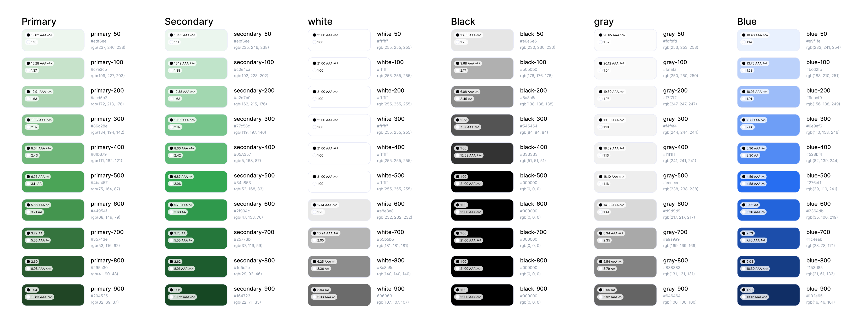Choose the gray-700 swatch
The image size is (868, 328).
(637, 238)
